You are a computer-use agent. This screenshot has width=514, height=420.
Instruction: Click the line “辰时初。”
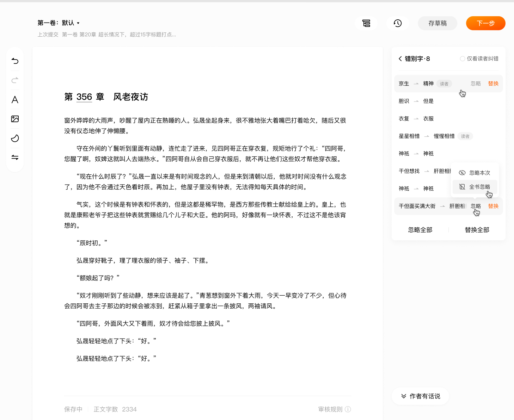pos(92,243)
